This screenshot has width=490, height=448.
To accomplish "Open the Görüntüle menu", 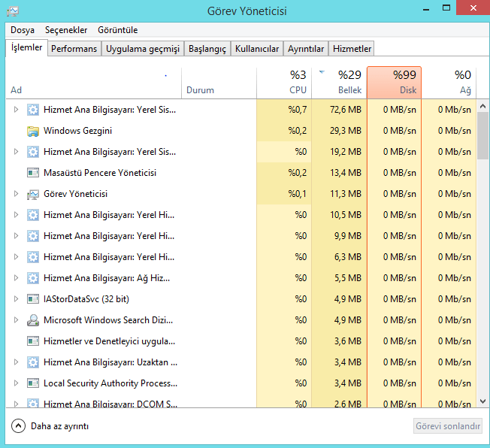I will (x=118, y=30).
